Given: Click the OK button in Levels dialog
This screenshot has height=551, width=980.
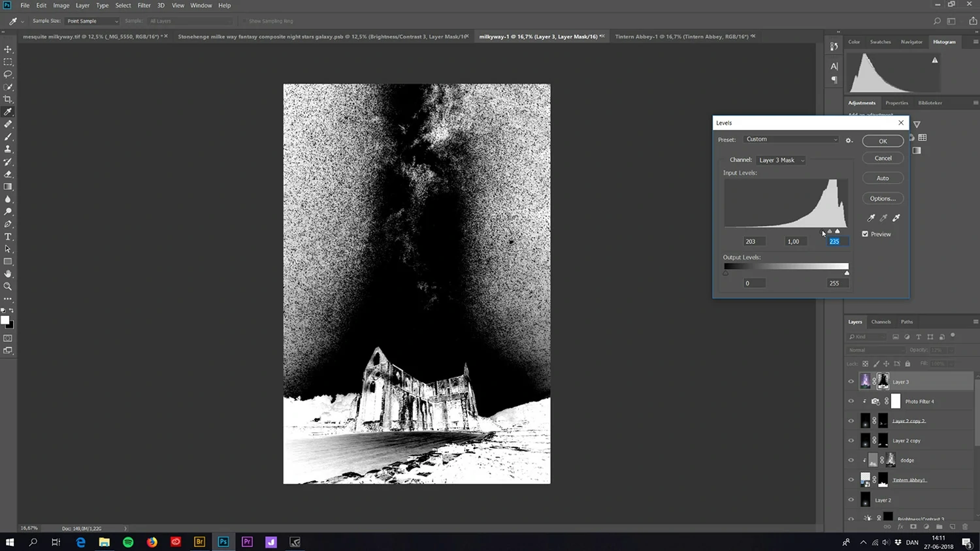Looking at the screenshot, I should 883,141.
